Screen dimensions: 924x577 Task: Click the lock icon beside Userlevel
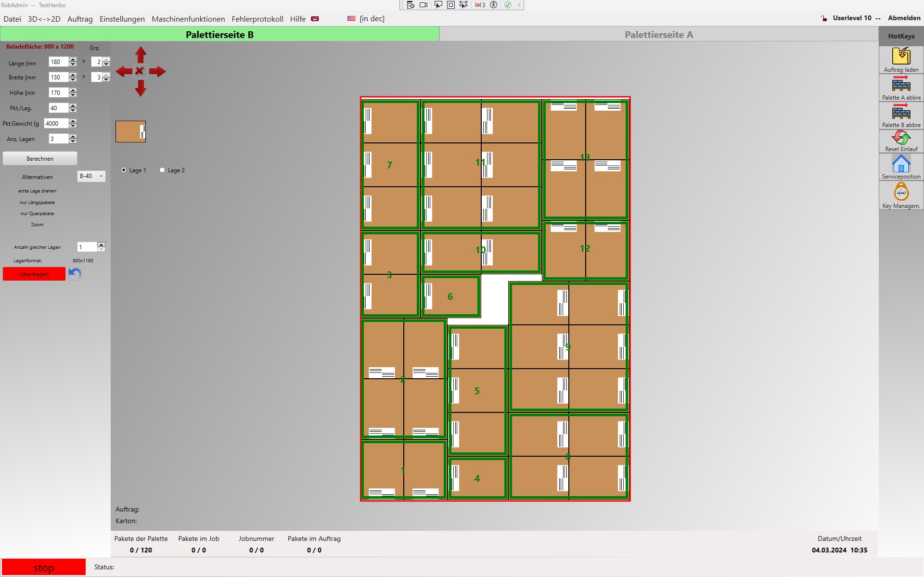(x=824, y=18)
